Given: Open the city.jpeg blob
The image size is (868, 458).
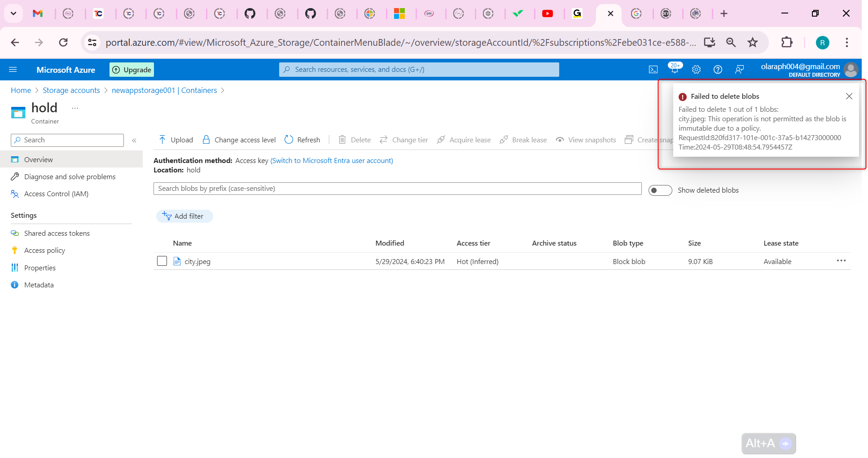Looking at the screenshot, I should pos(197,261).
